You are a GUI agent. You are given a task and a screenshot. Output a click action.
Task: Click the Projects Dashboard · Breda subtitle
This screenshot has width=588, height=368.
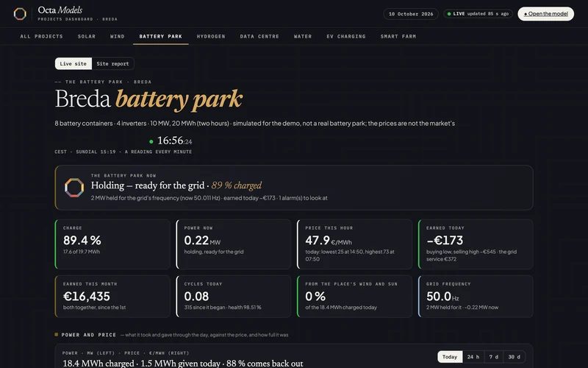pos(78,19)
